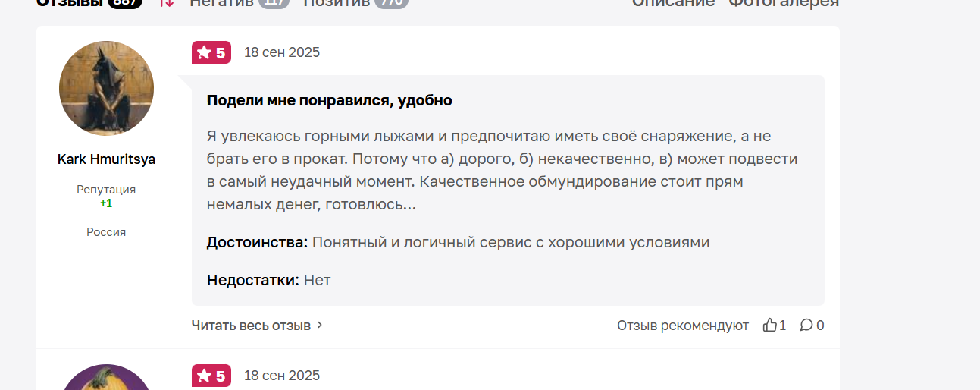Open review titled Подели мне понравился, удобно
This screenshot has width=980, height=390.
pyautogui.click(x=330, y=100)
